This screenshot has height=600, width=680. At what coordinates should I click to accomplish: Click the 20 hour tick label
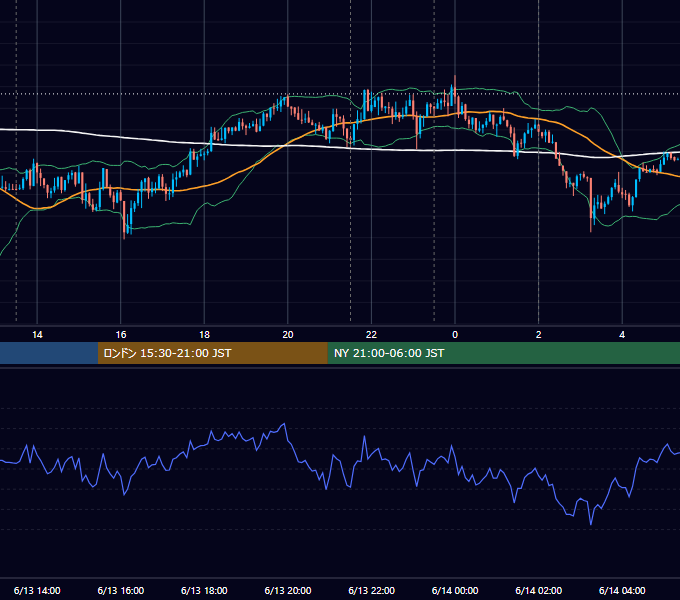pyautogui.click(x=288, y=335)
